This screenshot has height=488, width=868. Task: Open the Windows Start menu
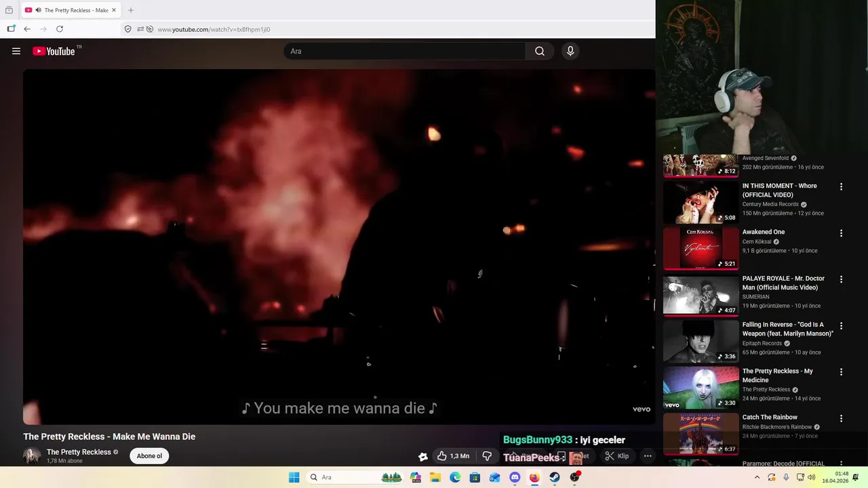point(294,477)
